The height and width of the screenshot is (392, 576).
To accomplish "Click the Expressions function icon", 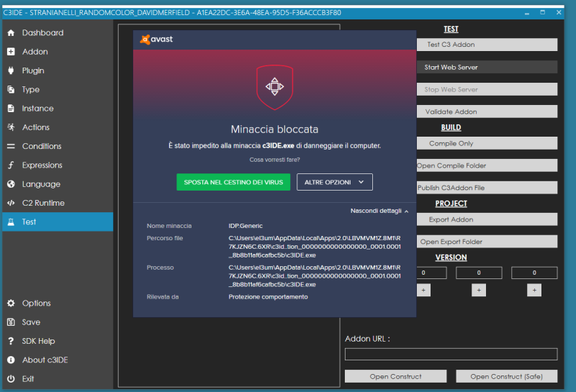I will [11, 165].
